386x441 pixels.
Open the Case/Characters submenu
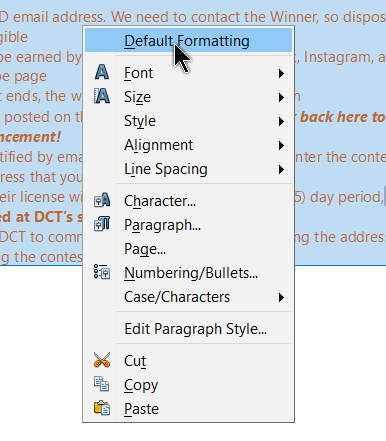[x=188, y=297]
